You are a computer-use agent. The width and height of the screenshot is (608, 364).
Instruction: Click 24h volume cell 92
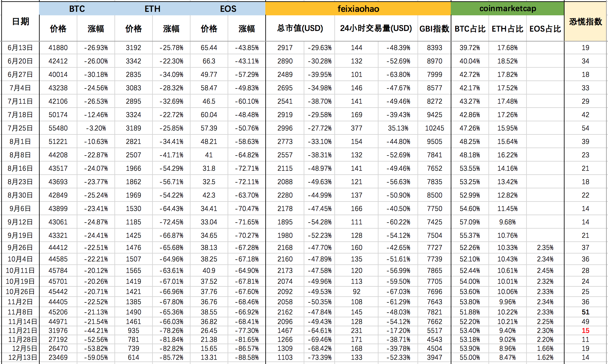click(356, 292)
